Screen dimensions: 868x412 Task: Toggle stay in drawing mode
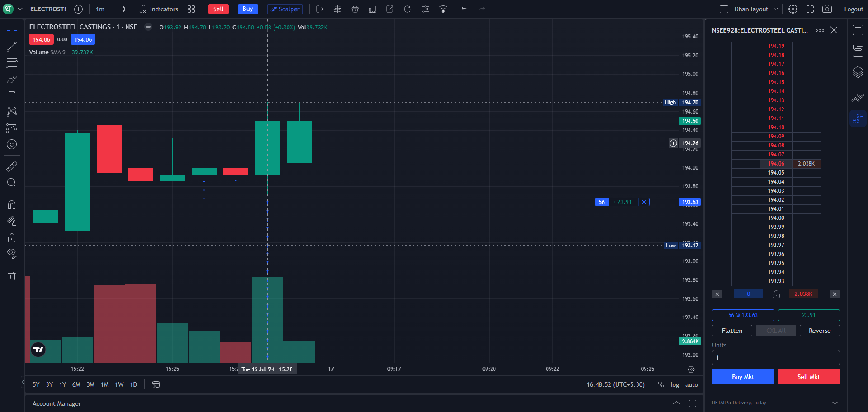pyautogui.click(x=12, y=221)
